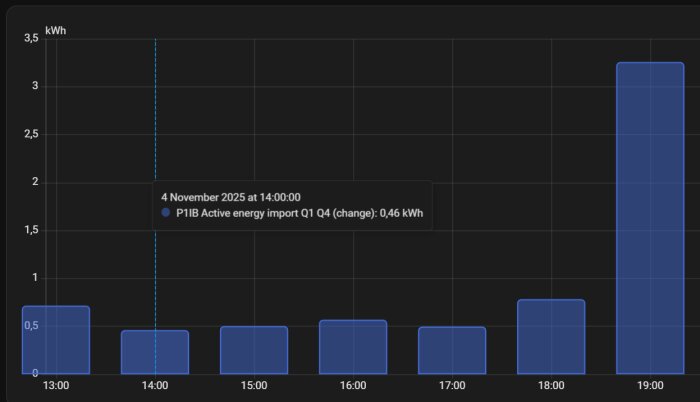Click the 3,5 y-axis label

[30, 38]
